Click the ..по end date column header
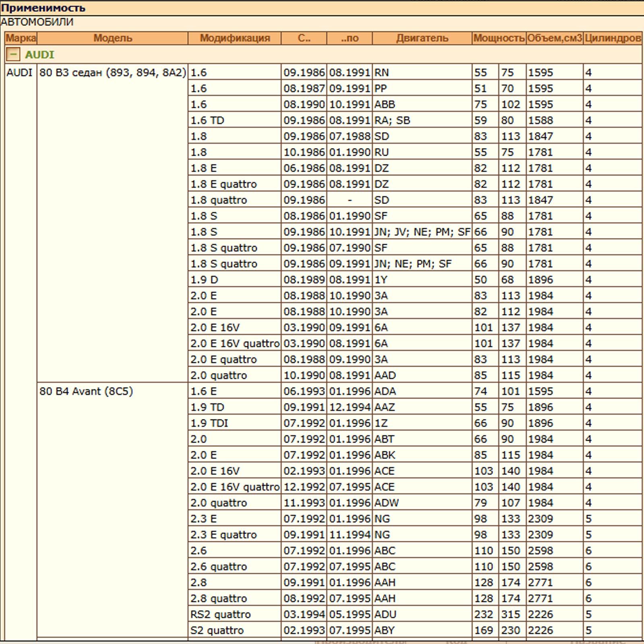The image size is (644, 644). [x=349, y=38]
